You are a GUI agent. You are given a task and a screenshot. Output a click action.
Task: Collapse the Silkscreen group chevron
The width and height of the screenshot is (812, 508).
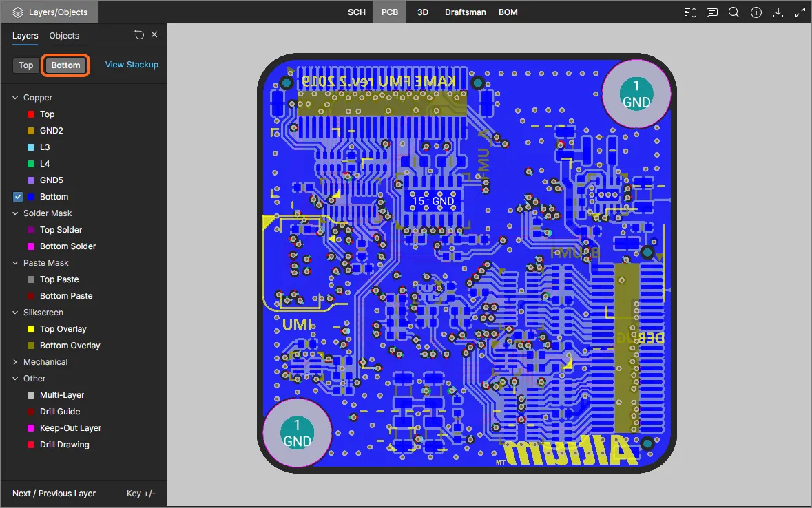tap(16, 313)
